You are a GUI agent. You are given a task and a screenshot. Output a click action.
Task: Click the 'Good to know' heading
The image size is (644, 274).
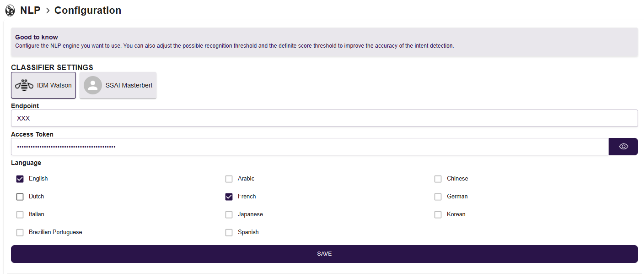point(37,37)
